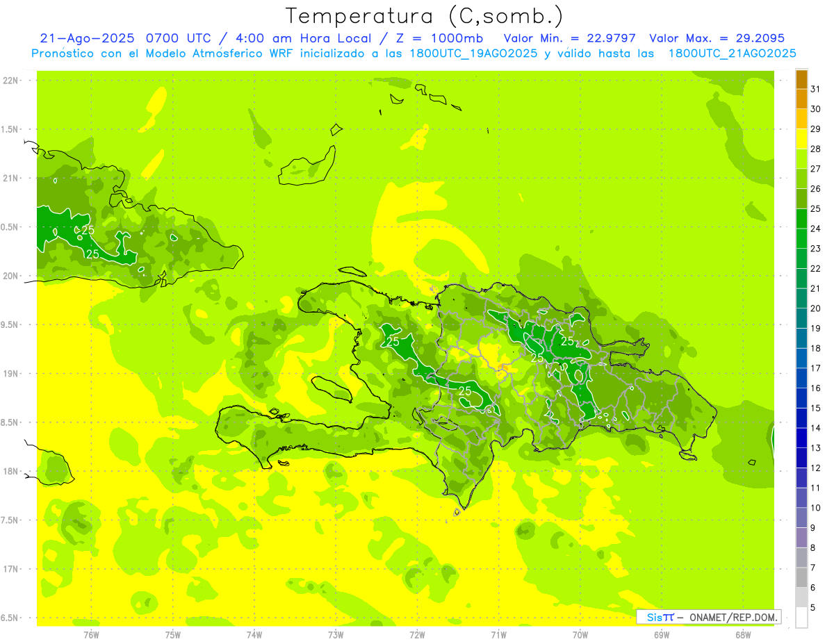
Task: Click the "9.5N" latitude label
Action: tap(10, 324)
